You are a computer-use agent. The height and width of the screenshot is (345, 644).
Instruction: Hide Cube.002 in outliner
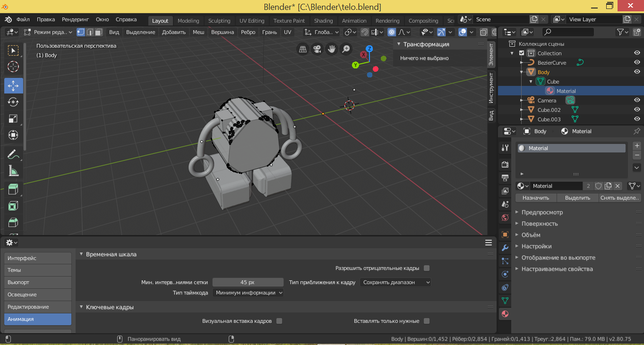click(x=637, y=110)
